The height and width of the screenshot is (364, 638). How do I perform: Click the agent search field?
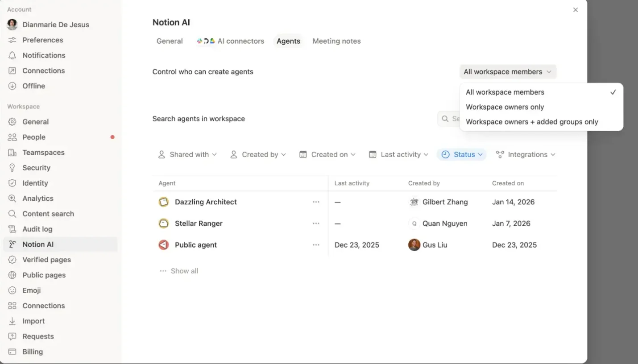pyautogui.click(x=448, y=119)
